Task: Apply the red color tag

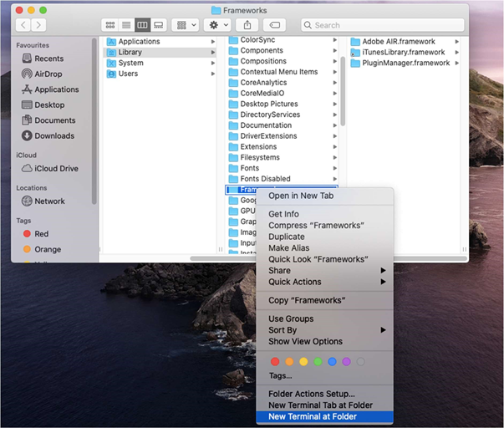Action: [274, 362]
